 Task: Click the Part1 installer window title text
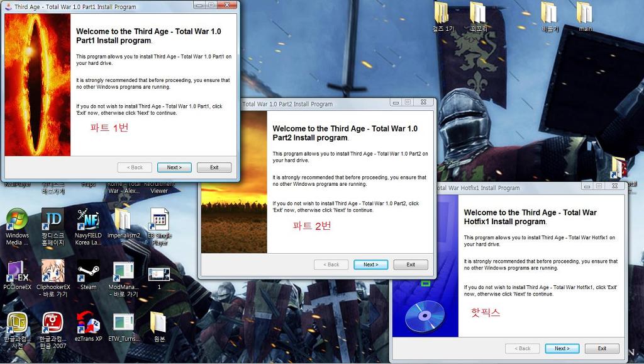coord(75,7)
